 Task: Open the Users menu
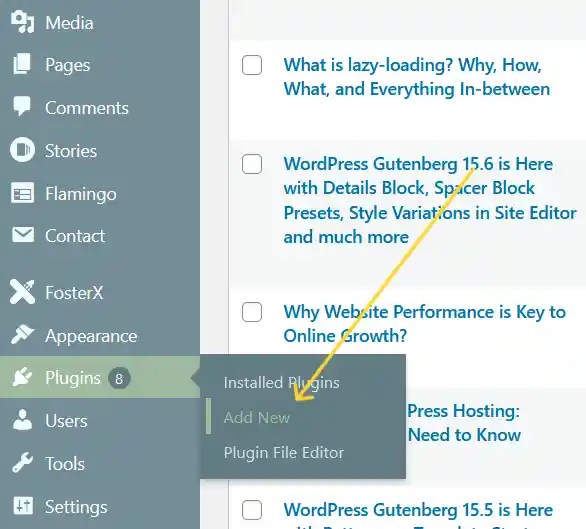click(x=66, y=421)
